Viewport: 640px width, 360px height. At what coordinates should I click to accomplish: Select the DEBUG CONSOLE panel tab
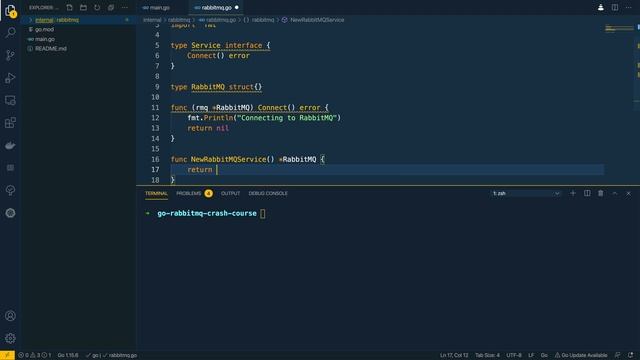coord(268,193)
